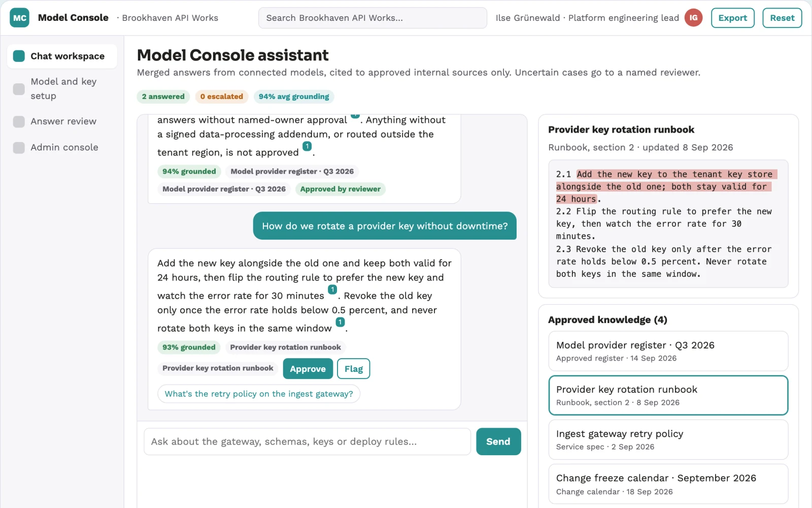Viewport: 812px width, 508px height.
Task: Open the IG user avatar
Action: click(x=693, y=18)
